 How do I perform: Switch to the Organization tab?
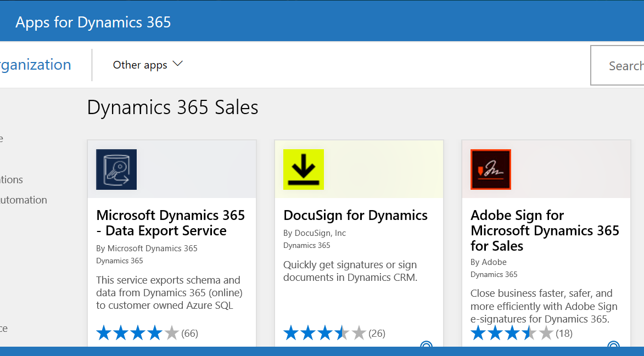click(35, 65)
